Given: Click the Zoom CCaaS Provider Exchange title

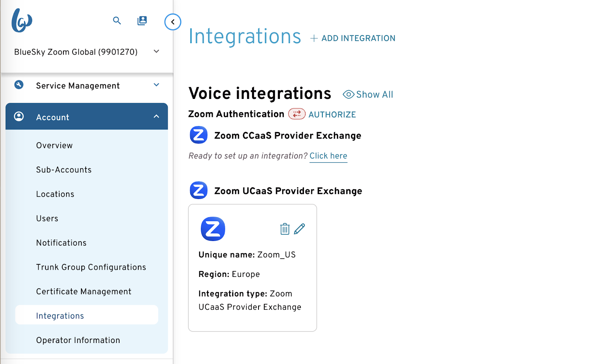Looking at the screenshot, I should click(288, 136).
